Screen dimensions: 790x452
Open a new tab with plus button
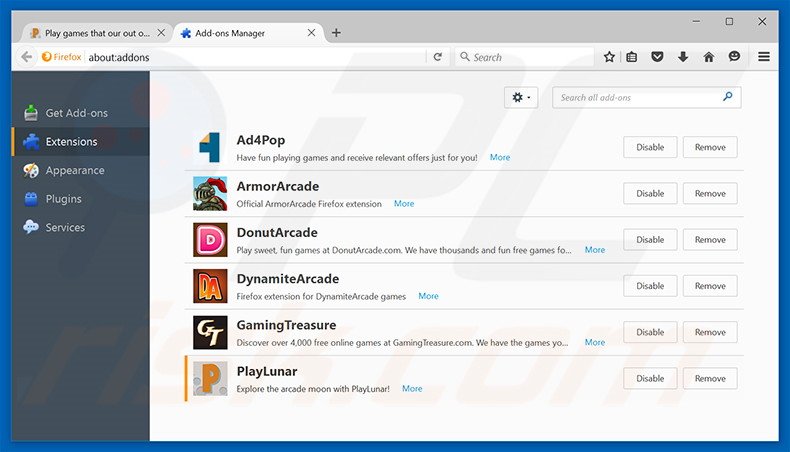[x=336, y=33]
